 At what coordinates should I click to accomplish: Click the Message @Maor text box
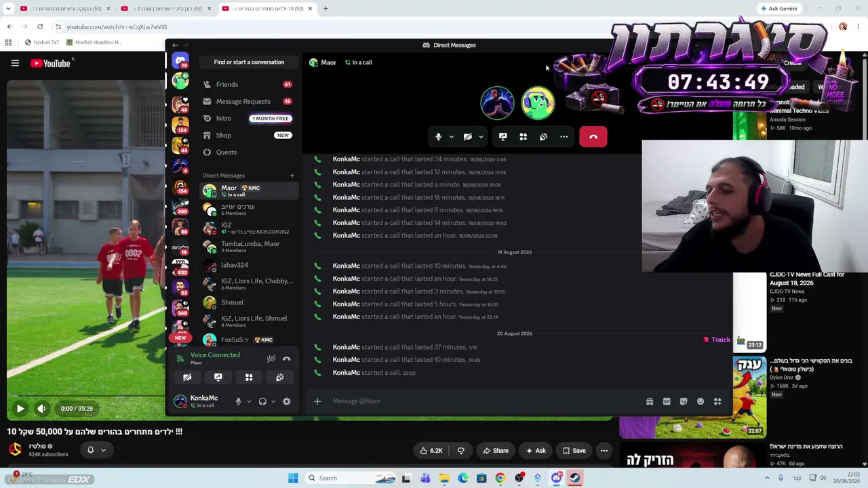click(485, 401)
